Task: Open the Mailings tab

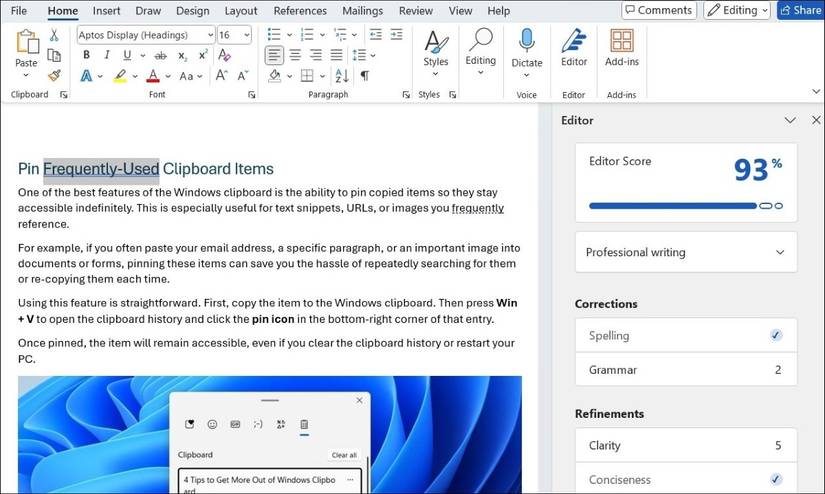Action: [x=363, y=11]
